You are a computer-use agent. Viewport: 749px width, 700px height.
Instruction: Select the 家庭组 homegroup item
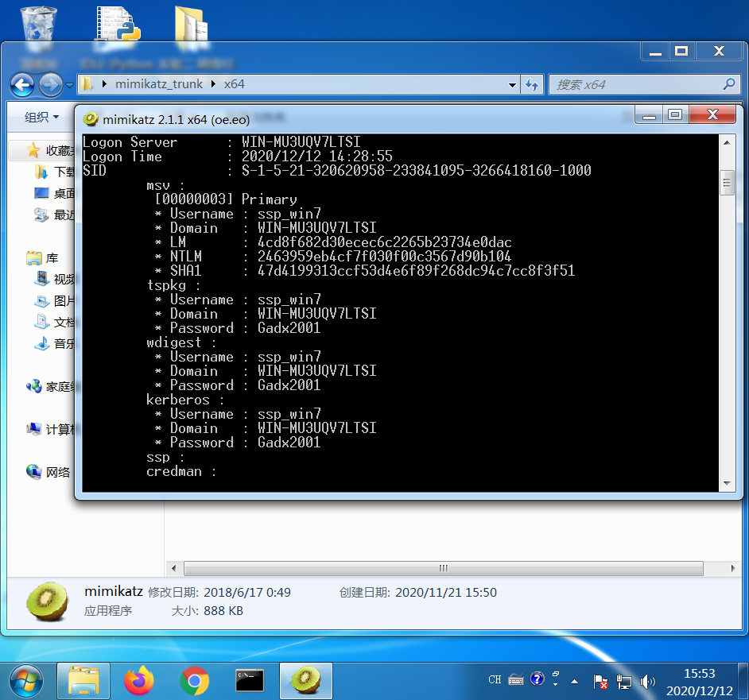51,387
